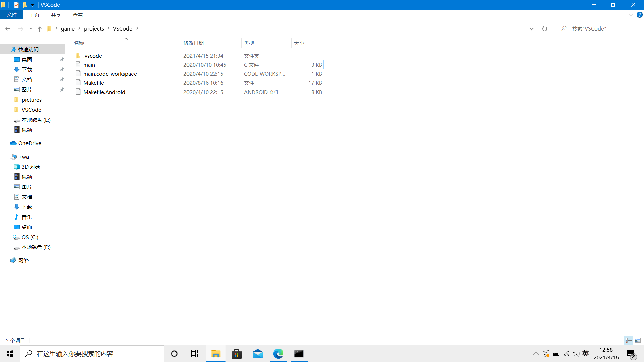Open terminal window on taskbar
Image resolution: width=644 pixels, height=362 pixels.
299,354
